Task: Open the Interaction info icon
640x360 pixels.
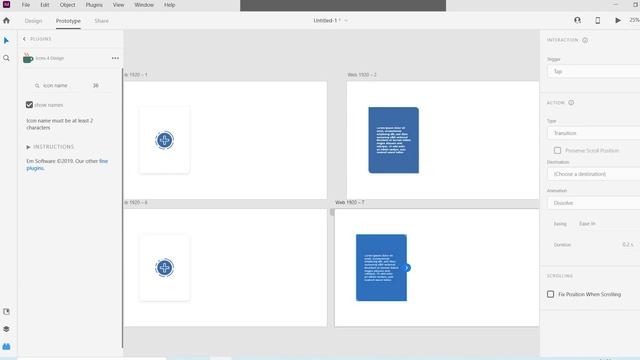Action: coord(585,40)
